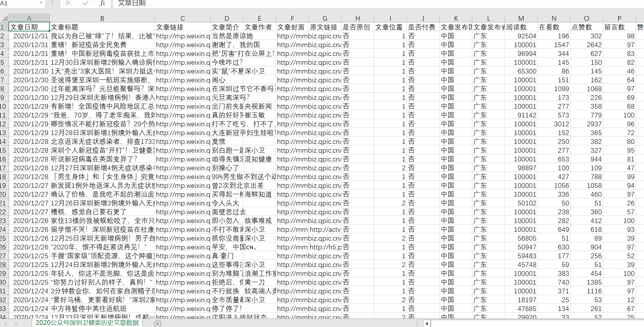
Task: Select column header M 阅读数
Action: pyautogui.click(x=521, y=18)
